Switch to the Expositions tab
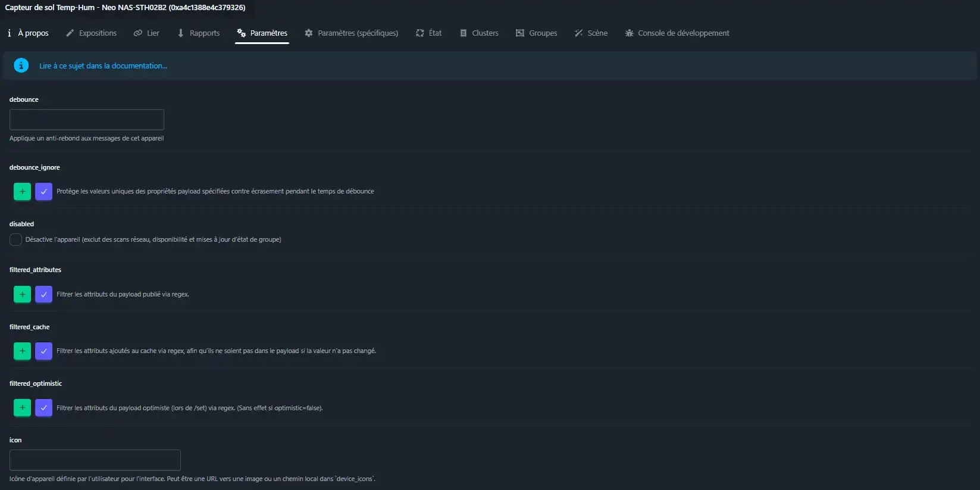This screenshot has width=980, height=490. (91, 33)
